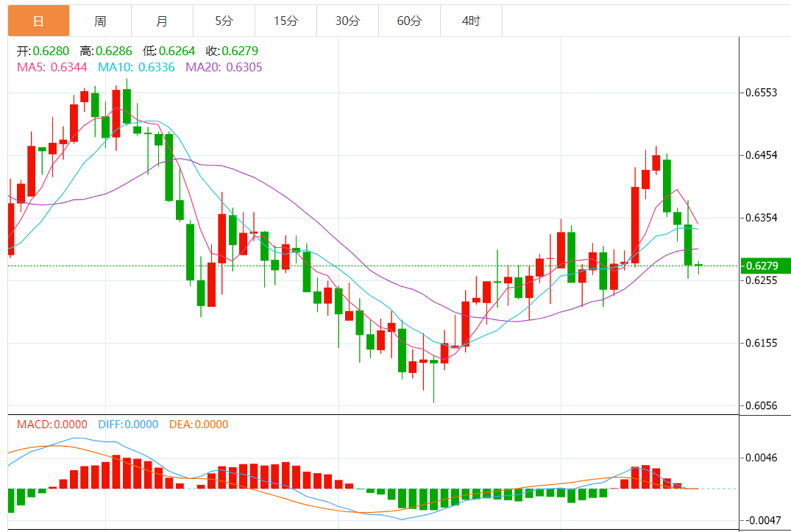Click the 0.6454 price axis label
Image resolution: width=791 pixels, height=532 pixels.
pos(762,155)
